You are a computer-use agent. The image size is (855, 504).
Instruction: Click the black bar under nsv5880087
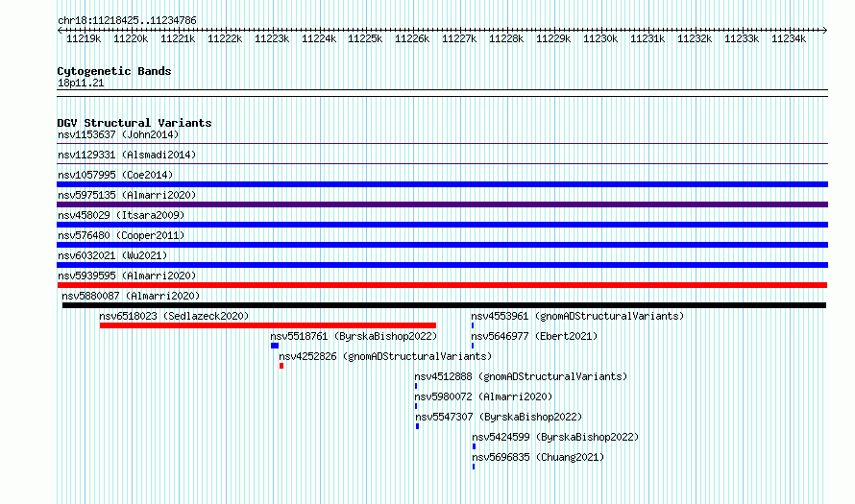click(445, 305)
